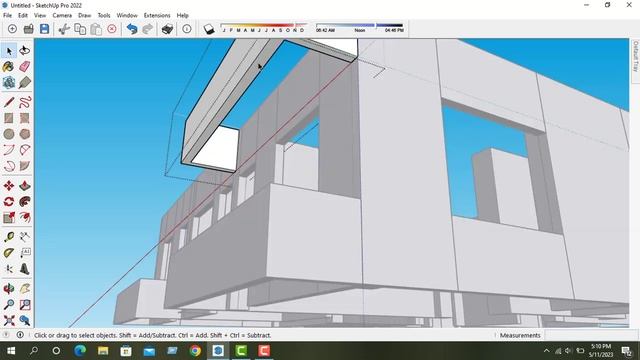Click the Paste toolbar icon
Image resolution: width=640 pixels, height=360 pixels.
96,29
